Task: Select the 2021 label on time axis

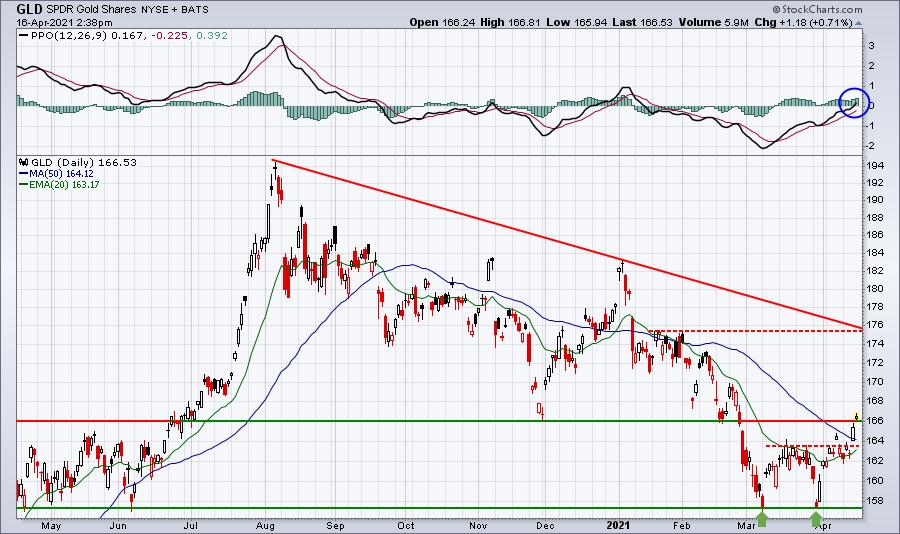Action: 621,522
